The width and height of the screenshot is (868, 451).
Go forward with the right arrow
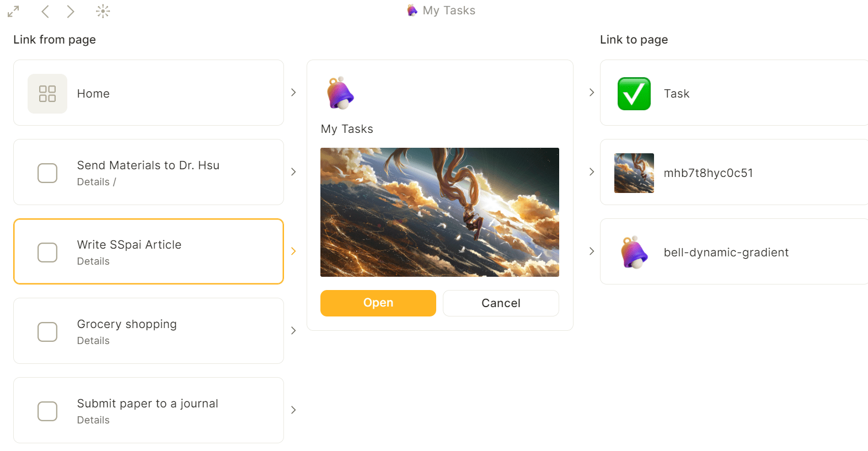click(71, 11)
